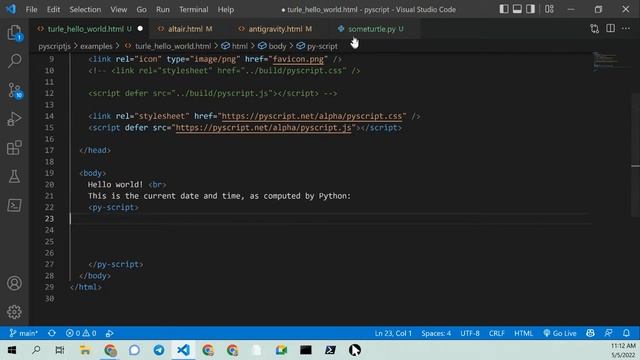The width and height of the screenshot is (640, 360).
Task: Open the Extensions view
Action: pyautogui.click(x=14, y=147)
